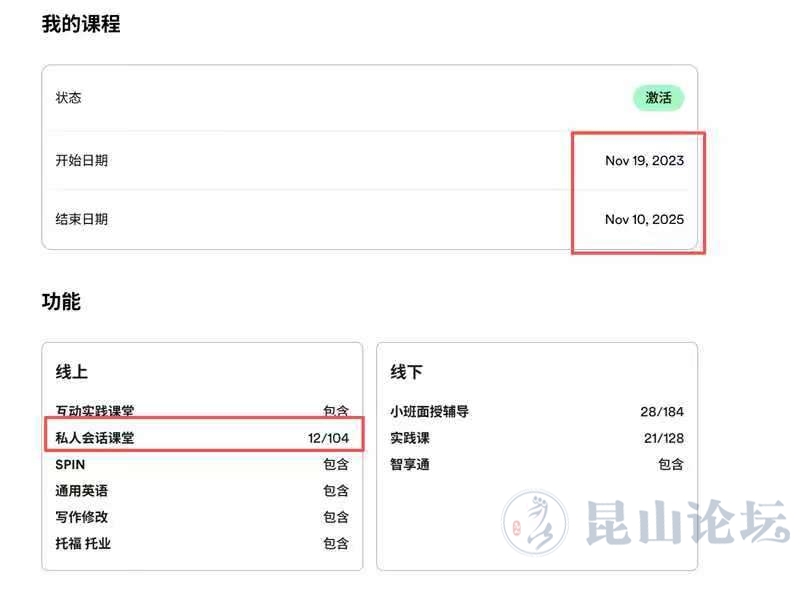Select the 结束日期 row label
The image size is (800, 597).
(82, 219)
